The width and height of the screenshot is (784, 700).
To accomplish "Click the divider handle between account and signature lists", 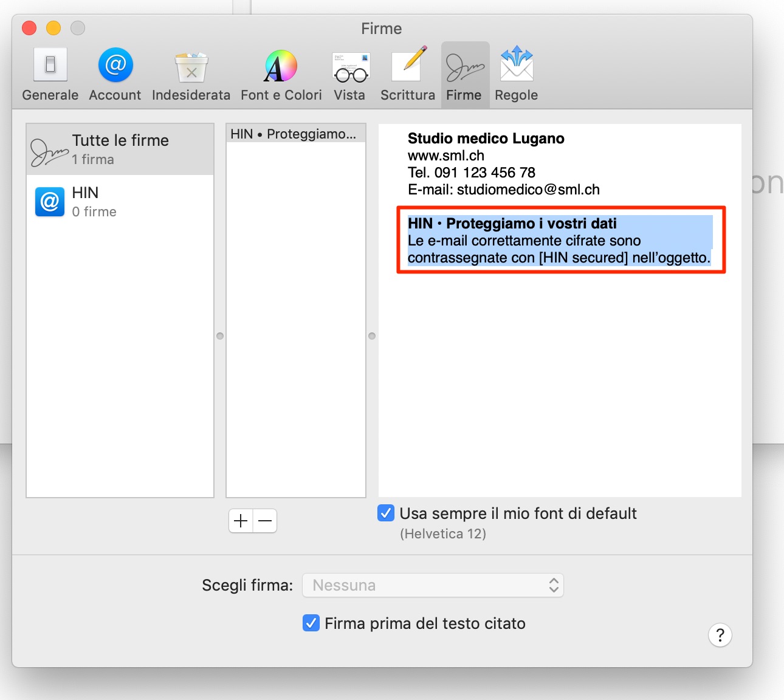I will point(220,336).
